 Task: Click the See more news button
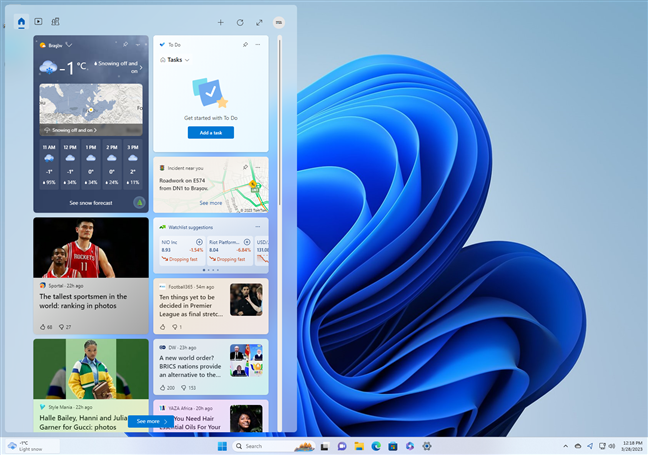click(151, 421)
